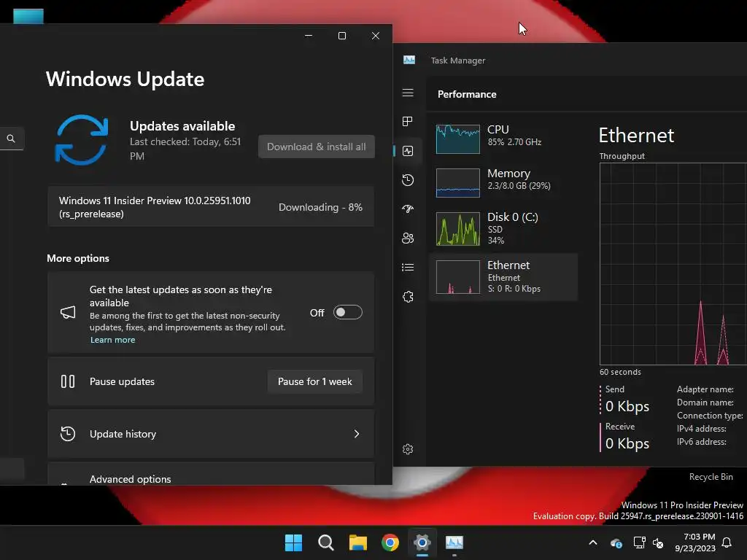The height and width of the screenshot is (560, 747).
Task: Open taskbar Search
Action: pos(326,542)
